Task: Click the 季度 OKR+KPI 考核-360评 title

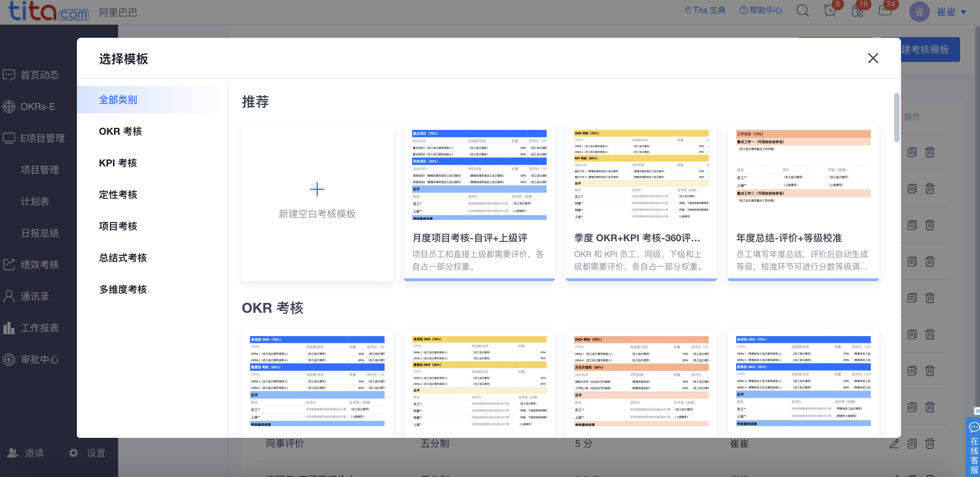Action: [x=637, y=238]
